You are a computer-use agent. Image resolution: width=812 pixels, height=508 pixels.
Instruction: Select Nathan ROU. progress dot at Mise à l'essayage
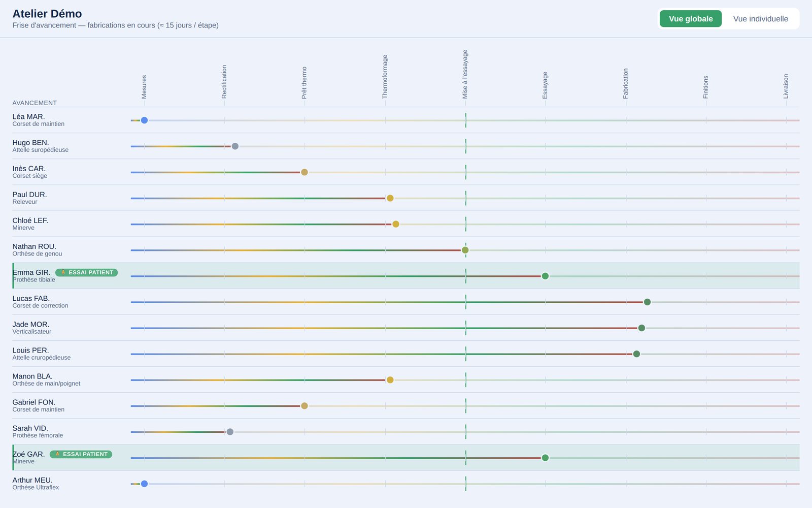click(x=465, y=250)
